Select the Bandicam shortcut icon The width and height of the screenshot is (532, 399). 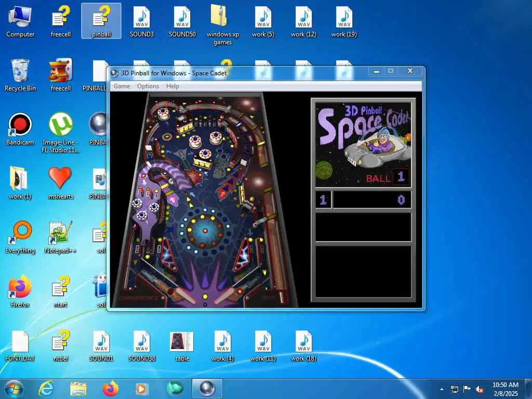[x=20, y=129]
